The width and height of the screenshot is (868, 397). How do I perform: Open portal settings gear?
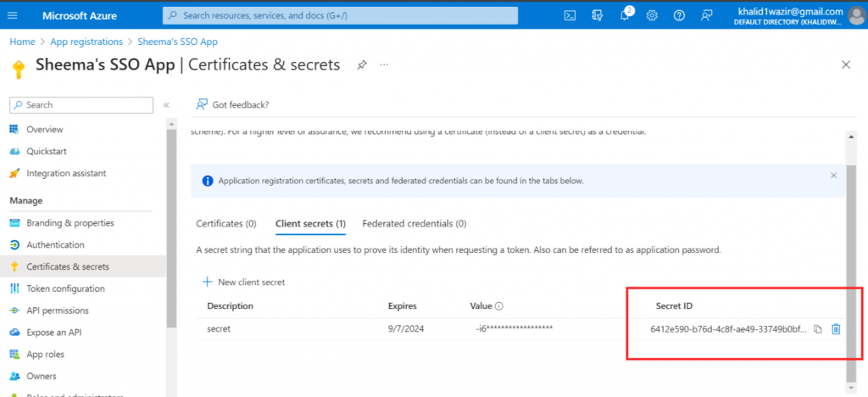click(x=652, y=15)
